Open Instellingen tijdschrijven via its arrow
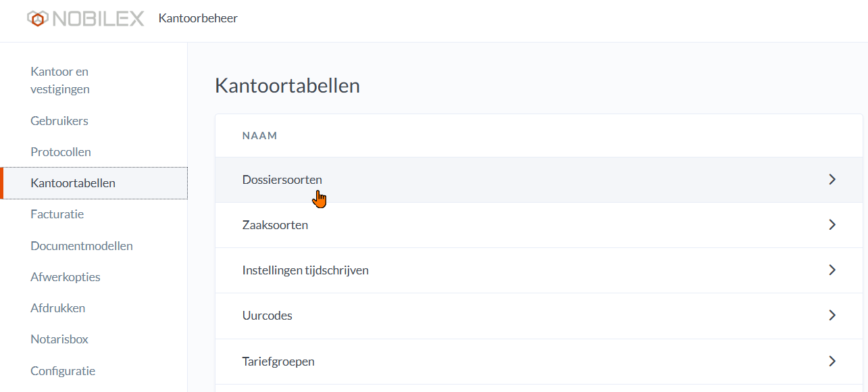 click(x=832, y=270)
